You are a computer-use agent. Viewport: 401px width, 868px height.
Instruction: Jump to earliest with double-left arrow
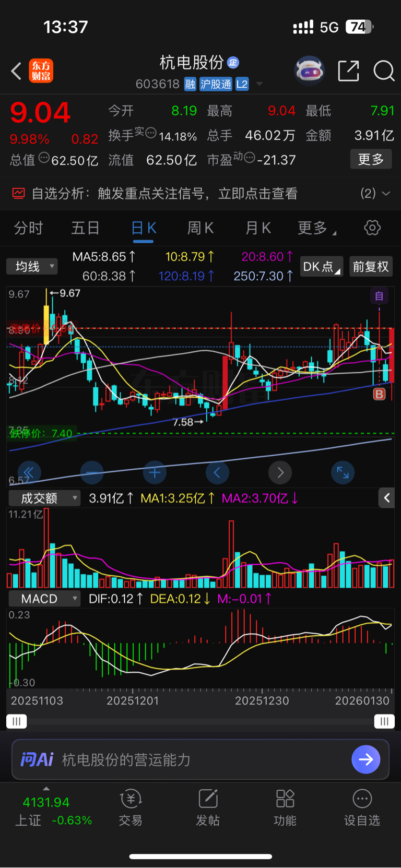(x=29, y=473)
